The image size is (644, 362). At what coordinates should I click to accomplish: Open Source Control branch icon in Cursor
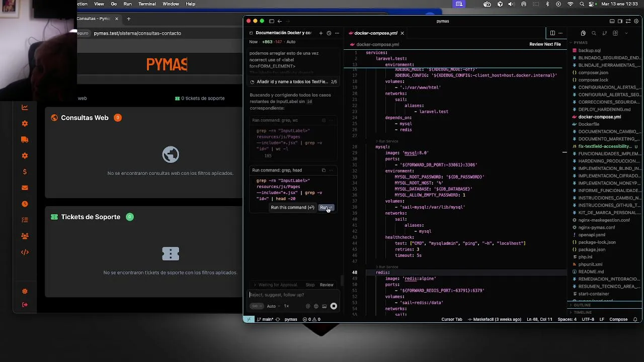pos(605,33)
